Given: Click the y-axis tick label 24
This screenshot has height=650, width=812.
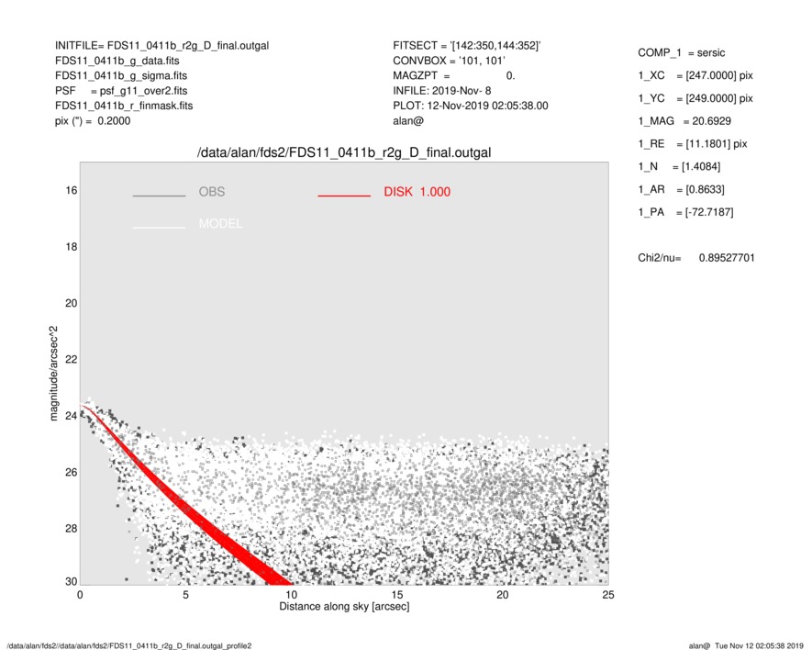Looking at the screenshot, I should [71, 416].
